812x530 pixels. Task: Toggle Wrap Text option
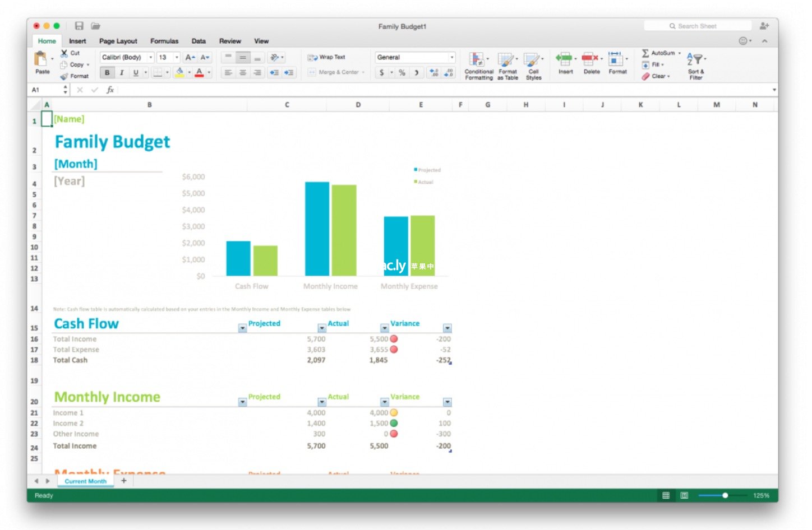(326, 57)
